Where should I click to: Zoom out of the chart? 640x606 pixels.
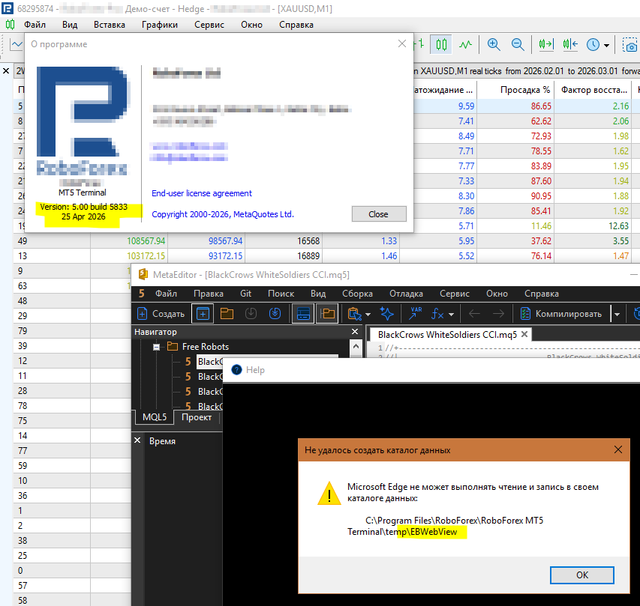[x=518, y=45]
